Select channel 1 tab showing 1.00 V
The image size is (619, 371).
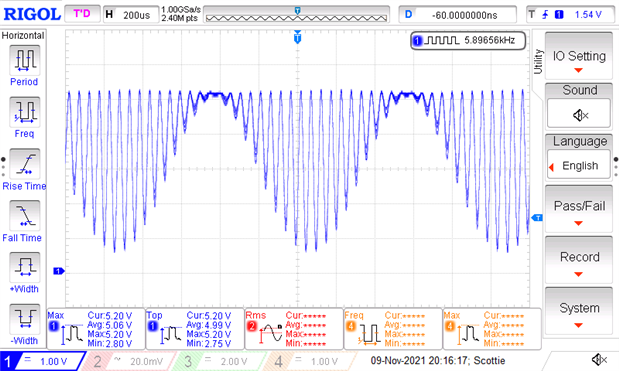pos(43,361)
